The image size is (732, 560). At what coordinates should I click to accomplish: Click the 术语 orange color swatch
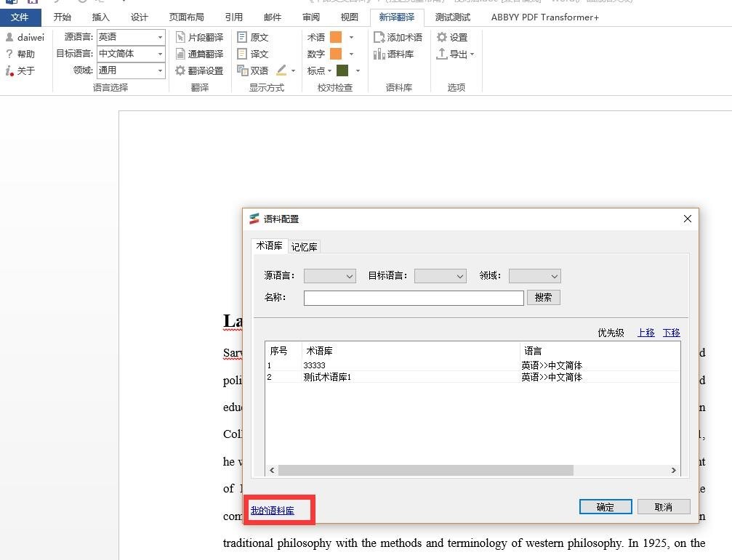(336, 37)
